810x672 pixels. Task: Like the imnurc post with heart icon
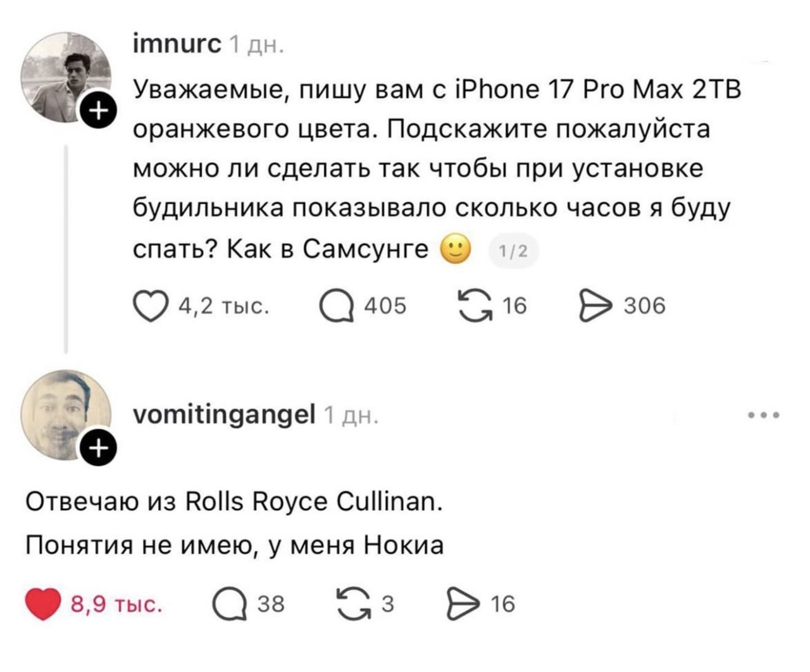[x=150, y=307]
